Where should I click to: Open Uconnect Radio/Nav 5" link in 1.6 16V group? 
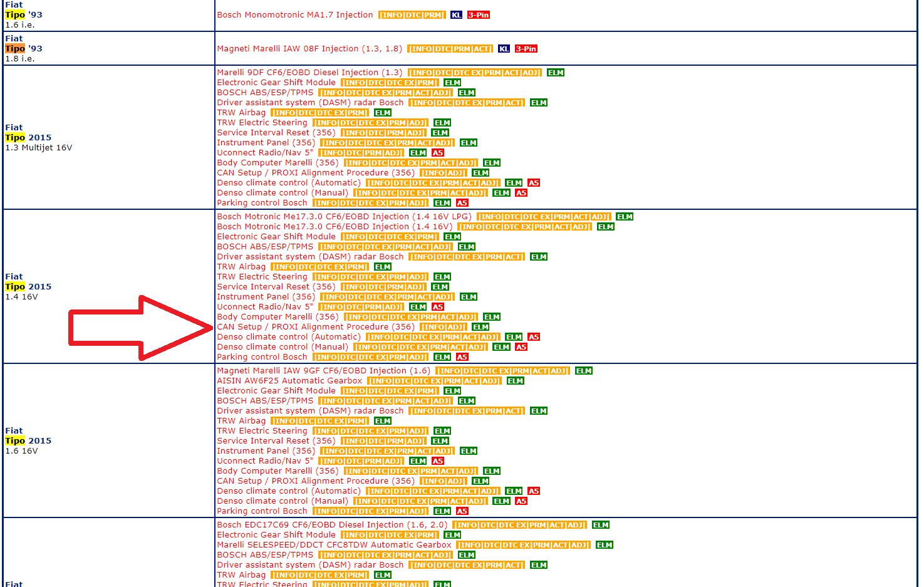pos(265,461)
